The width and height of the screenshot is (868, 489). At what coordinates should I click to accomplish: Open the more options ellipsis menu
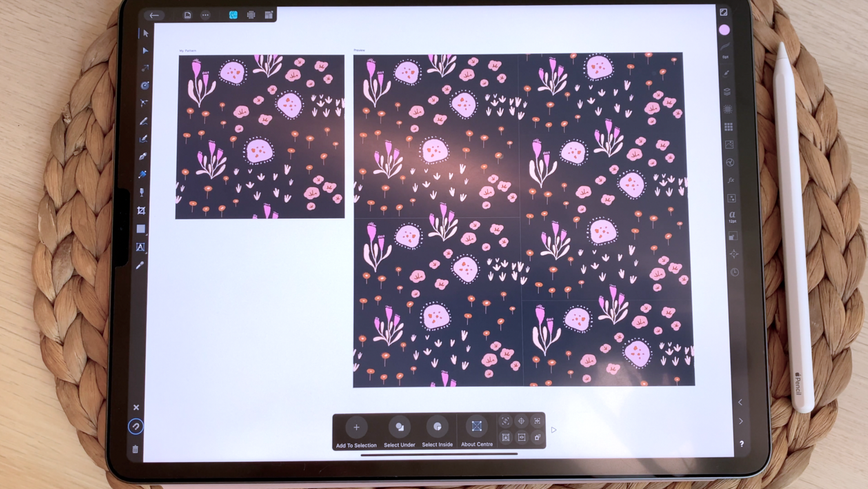tap(205, 15)
